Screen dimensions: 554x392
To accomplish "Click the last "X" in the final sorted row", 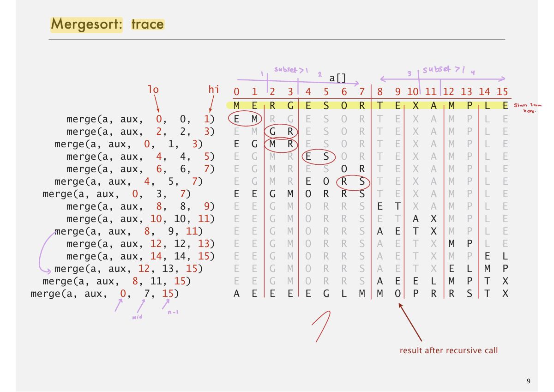I will click(x=506, y=294).
